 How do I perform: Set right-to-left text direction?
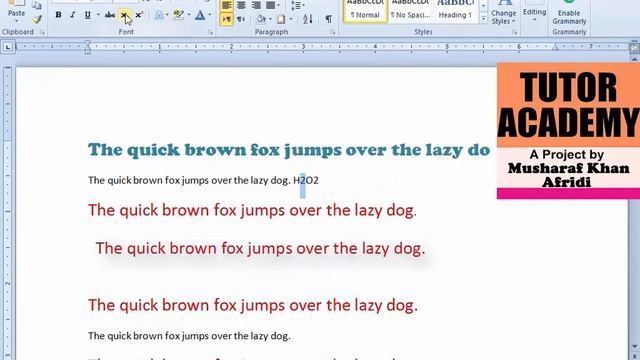[x=241, y=19]
